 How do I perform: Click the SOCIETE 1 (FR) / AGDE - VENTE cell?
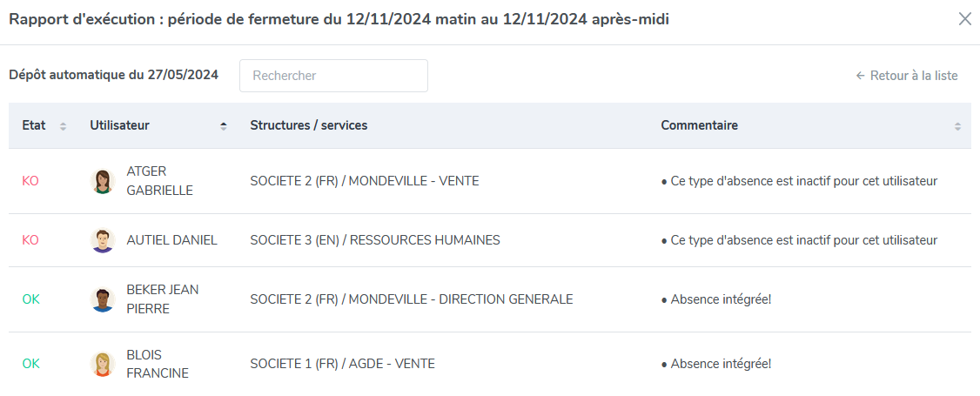pyautogui.click(x=343, y=364)
